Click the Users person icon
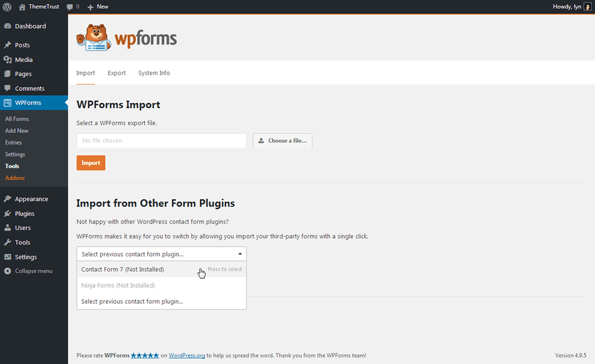The width and height of the screenshot is (595, 364). 8,227
